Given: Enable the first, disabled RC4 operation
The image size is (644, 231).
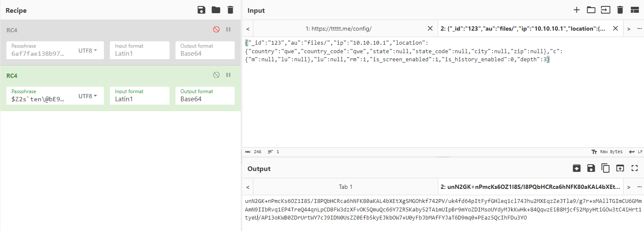Looking at the screenshot, I should tap(216, 29).
